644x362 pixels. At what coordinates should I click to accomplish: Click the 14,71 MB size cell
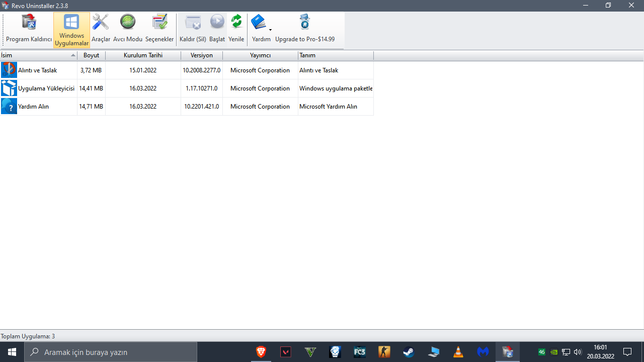[91, 107]
